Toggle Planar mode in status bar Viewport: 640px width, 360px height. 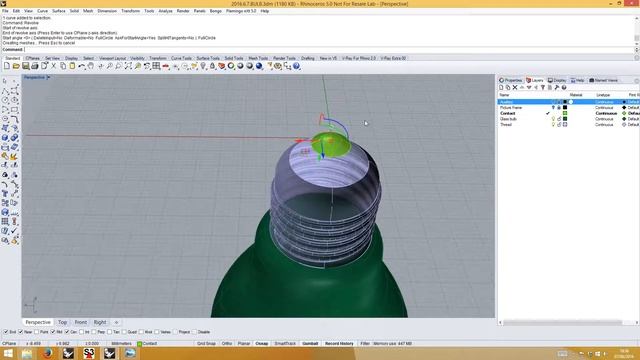tap(244, 344)
